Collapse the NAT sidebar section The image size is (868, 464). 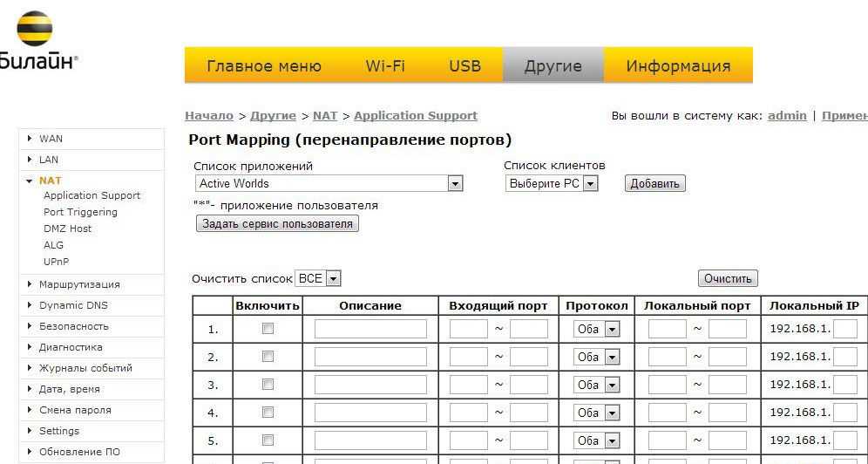tap(50, 181)
